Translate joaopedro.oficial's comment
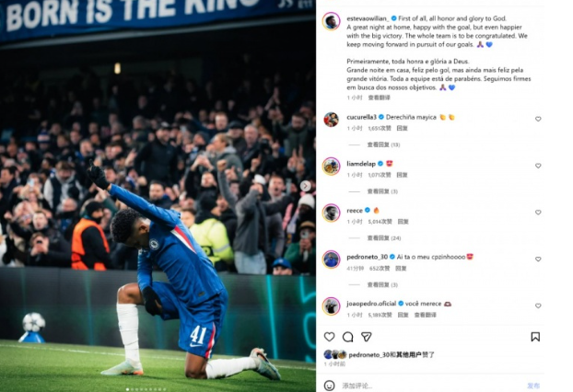The height and width of the screenshot is (392, 573). [425, 315]
